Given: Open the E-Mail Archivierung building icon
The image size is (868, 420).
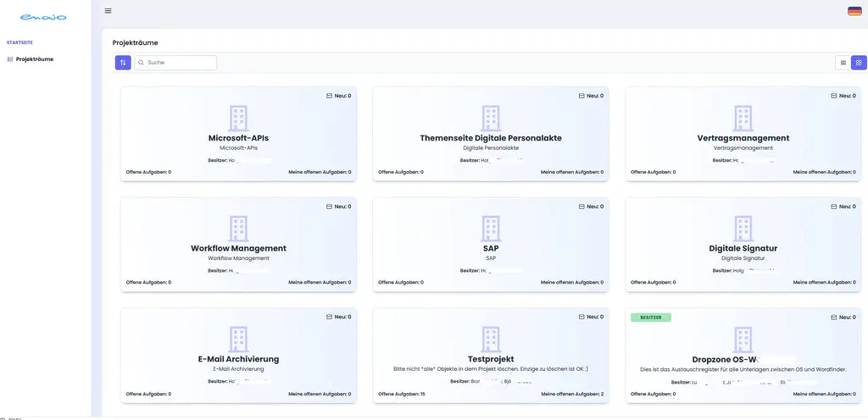Looking at the screenshot, I should (238, 340).
